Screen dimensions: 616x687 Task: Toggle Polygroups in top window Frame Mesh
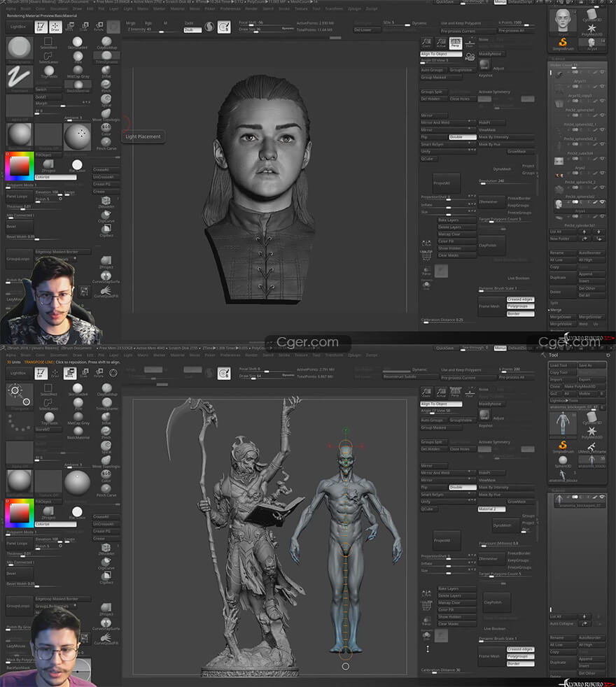click(520, 306)
